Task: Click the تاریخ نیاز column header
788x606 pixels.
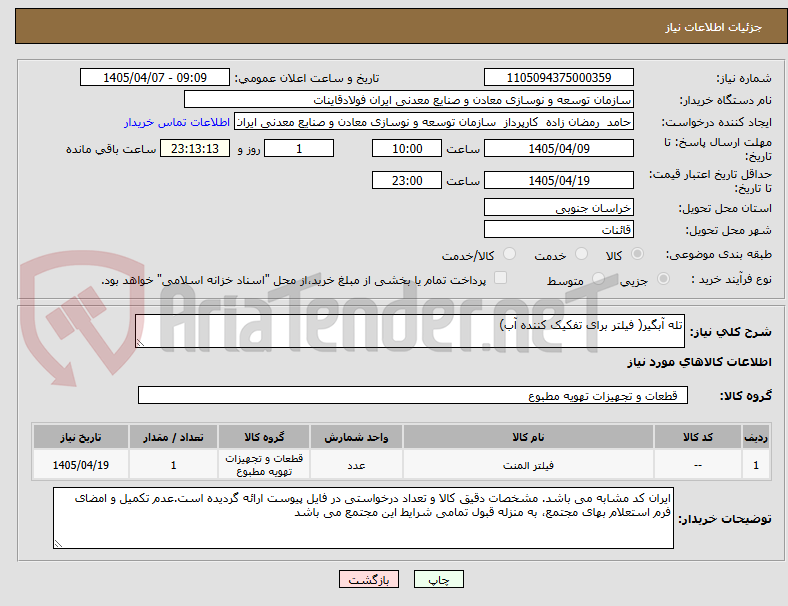Action: (81, 437)
